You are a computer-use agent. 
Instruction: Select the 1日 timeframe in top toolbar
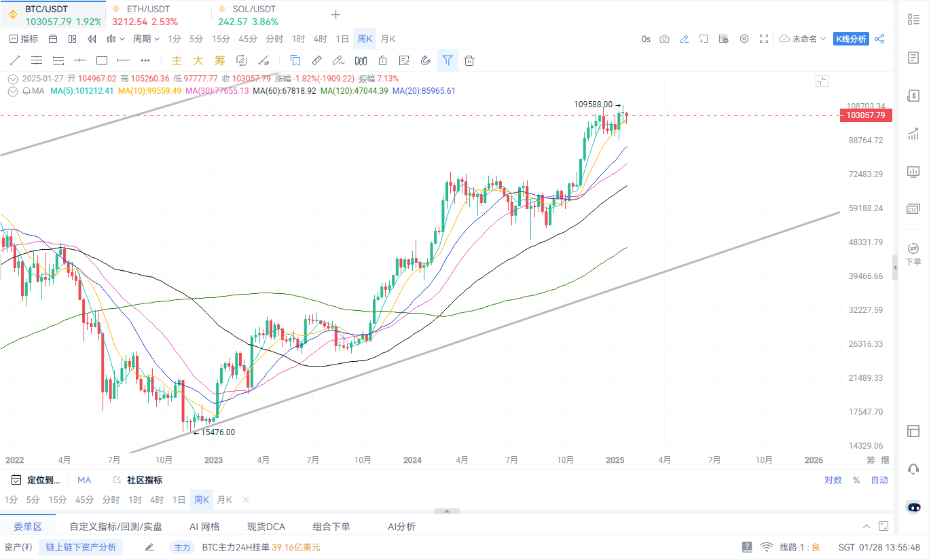point(343,39)
